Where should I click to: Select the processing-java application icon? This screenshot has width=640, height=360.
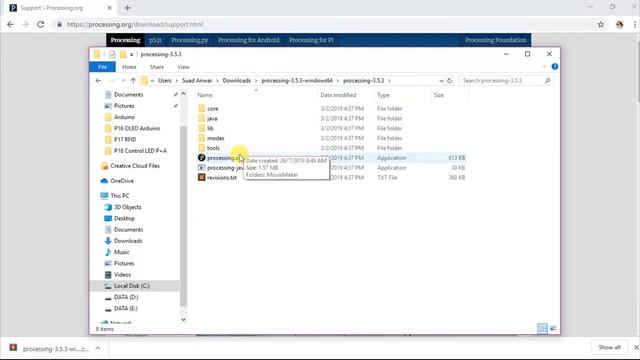pos(201,167)
